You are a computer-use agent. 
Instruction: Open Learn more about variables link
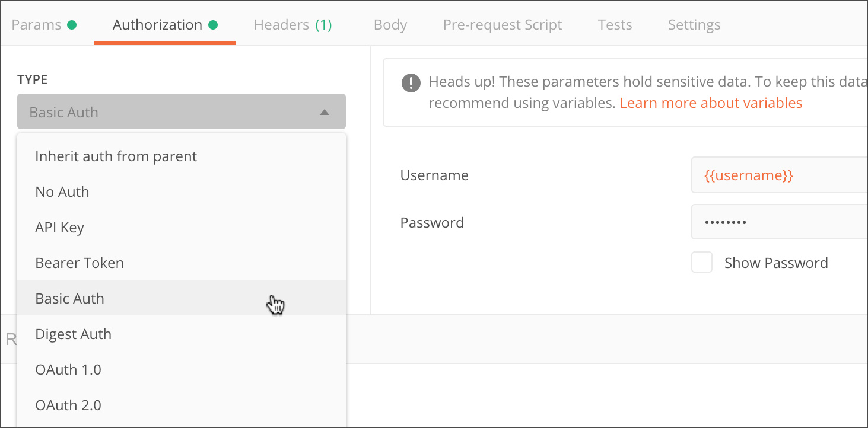pos(711,103)
